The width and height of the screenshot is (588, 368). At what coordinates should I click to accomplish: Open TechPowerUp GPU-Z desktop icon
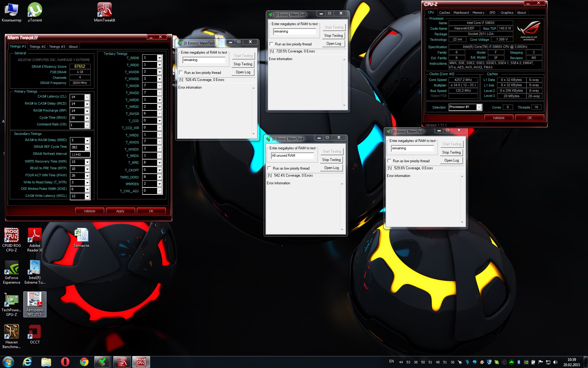click(12, 300)
